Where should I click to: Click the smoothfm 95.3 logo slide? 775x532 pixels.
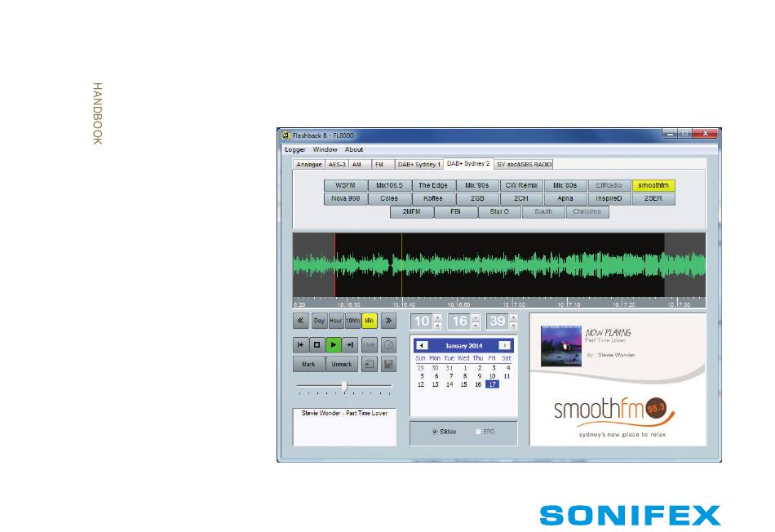[614, 417]
